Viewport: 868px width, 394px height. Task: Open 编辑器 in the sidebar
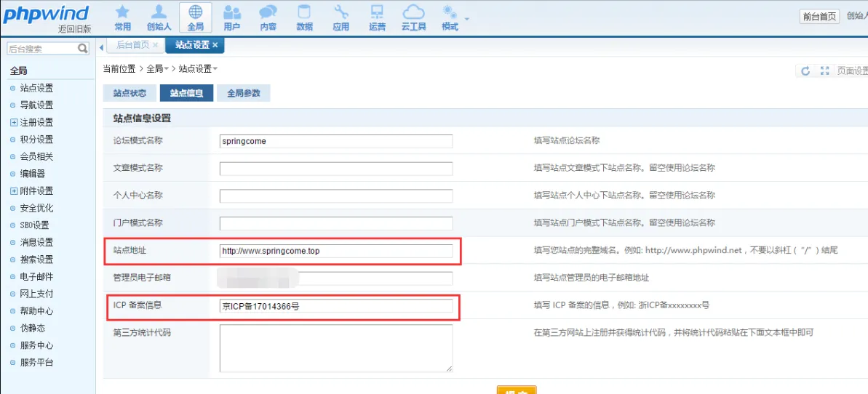point(33,174)
